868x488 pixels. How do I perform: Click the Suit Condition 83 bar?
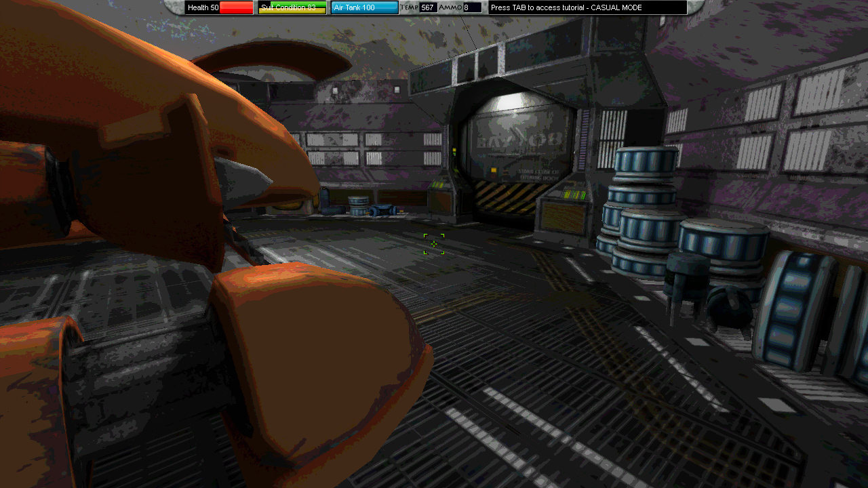[292, 7]
